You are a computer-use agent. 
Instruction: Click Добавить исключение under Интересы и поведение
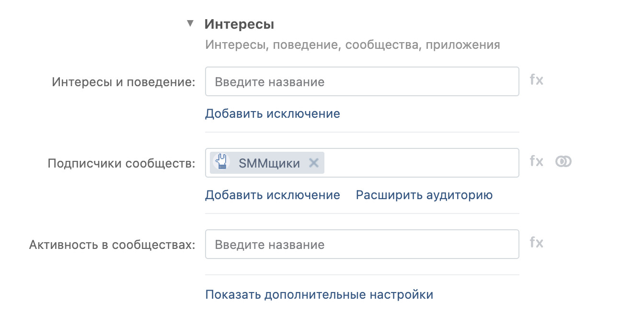[272, 114]
